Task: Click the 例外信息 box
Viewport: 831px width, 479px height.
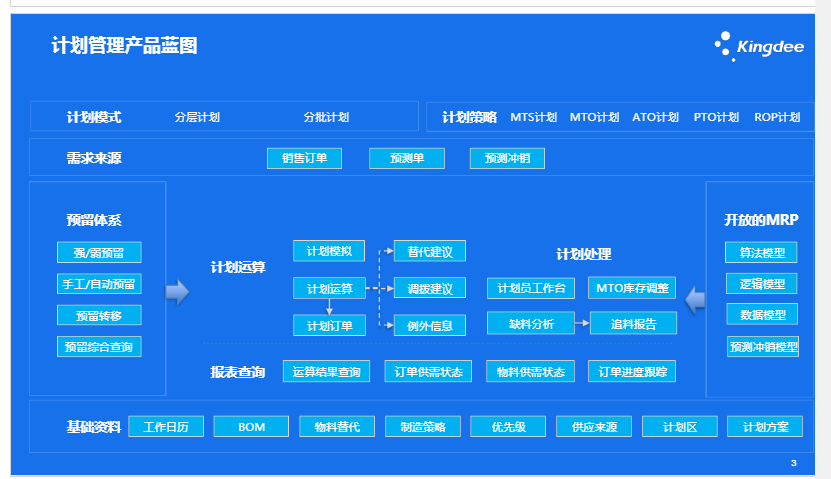Action: click(430, 325)
